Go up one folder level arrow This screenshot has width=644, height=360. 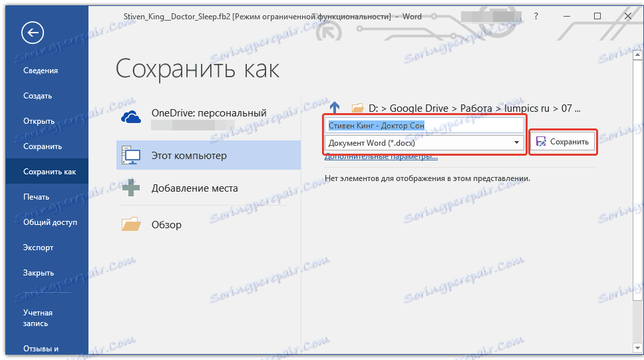pyautogui.click(x=335, y=108)
